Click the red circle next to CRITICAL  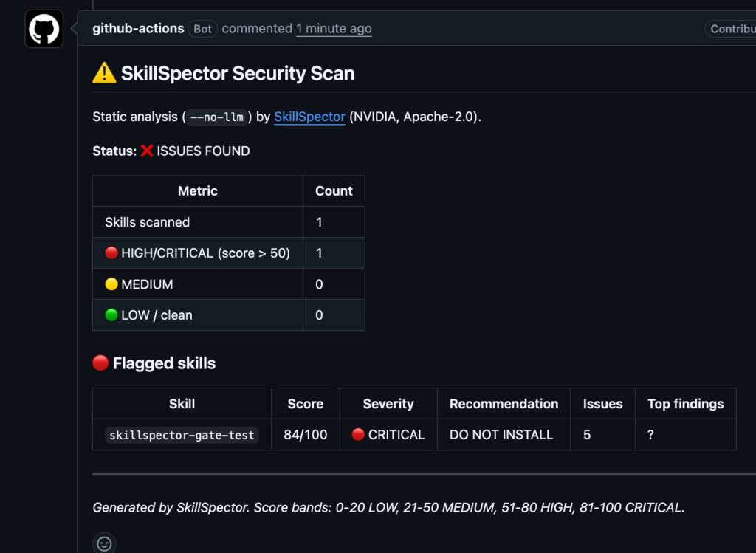pyautogui.click(x=358, y=434)
